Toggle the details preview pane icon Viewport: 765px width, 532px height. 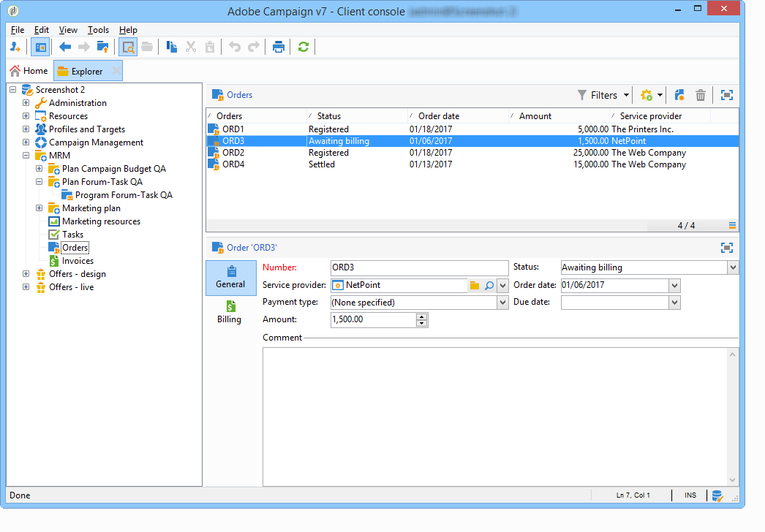[x=128, y=47]
